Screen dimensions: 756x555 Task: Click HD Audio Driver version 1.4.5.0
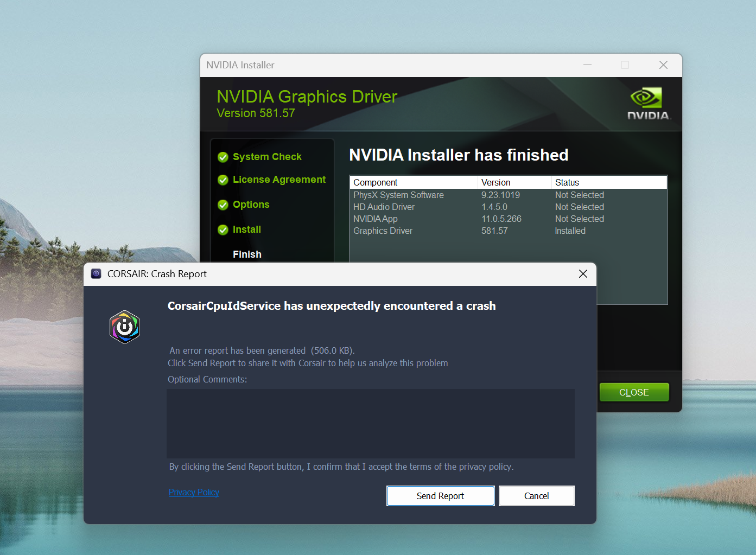[494, 207]
